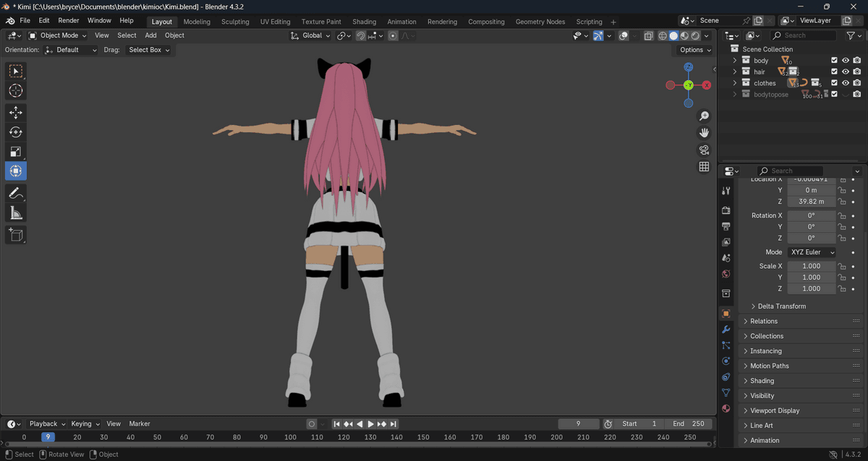The image size is (868, 461).
Task: Open the XYZ Euler rotation mode dropdown
Action: tap(812, 252)
